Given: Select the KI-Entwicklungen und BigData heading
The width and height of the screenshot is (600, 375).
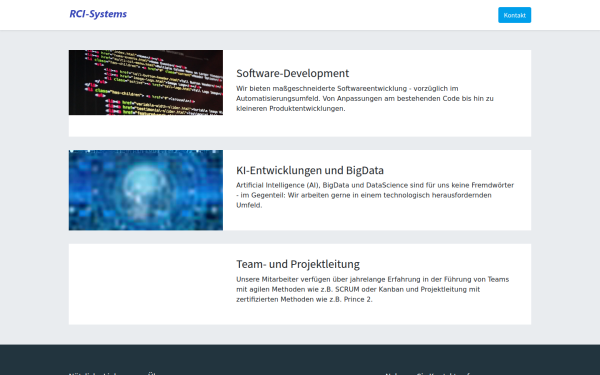Looking at the screenshot, I should [x=310, y=170].
